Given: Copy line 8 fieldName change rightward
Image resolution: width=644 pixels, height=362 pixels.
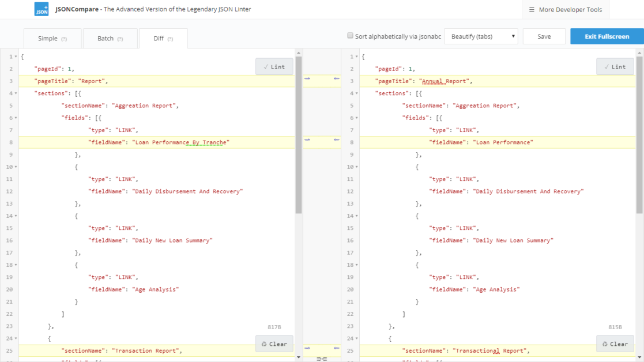Looking at the screenshot, I should point(307,140).
